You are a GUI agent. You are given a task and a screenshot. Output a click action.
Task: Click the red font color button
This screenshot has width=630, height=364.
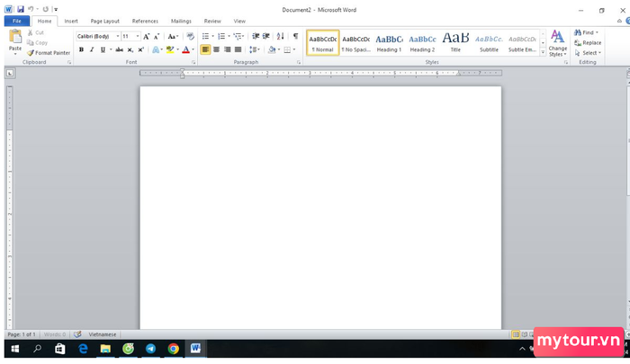coord(185,49)
